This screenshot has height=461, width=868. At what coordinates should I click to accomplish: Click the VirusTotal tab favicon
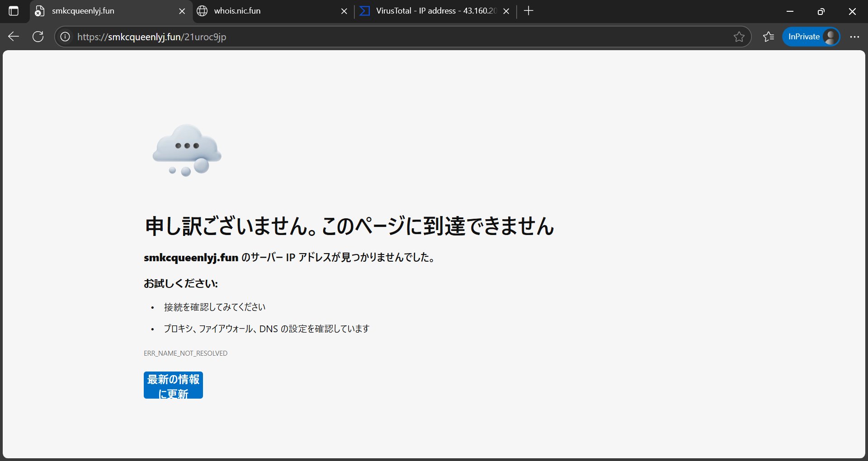coord(364,11)
